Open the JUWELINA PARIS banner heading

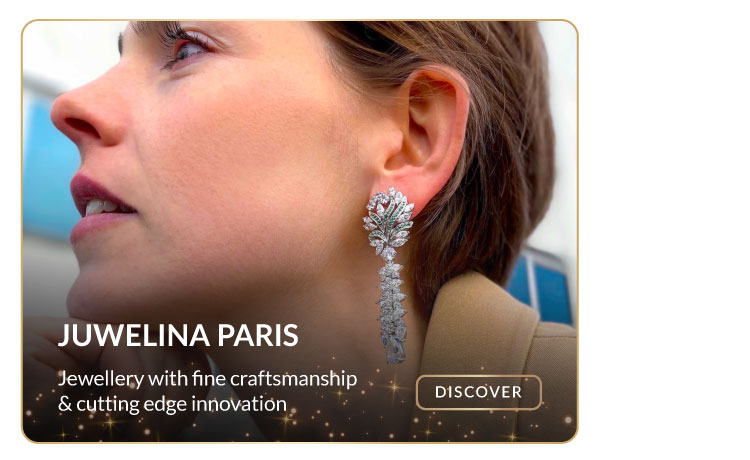coord(178,335)
